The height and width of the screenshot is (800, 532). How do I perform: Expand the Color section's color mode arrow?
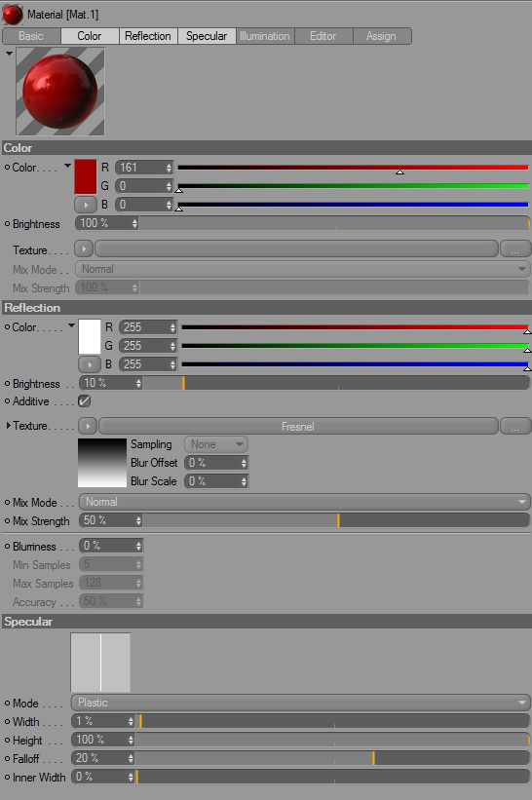(67, 166)
